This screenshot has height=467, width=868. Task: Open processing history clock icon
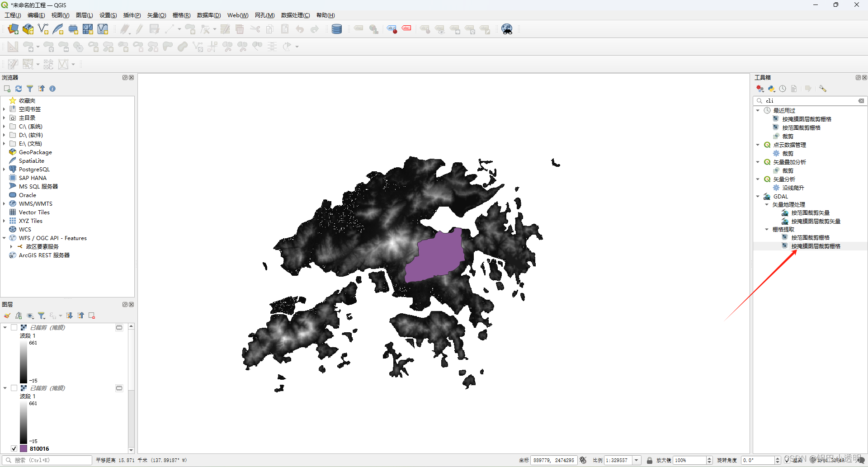pos(783,89)
